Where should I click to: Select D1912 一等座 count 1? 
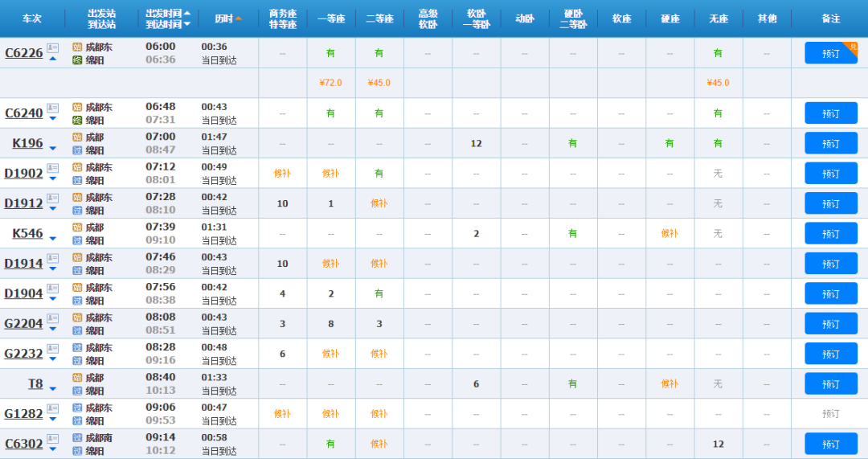pyautogui.click(x=331, y=203)
